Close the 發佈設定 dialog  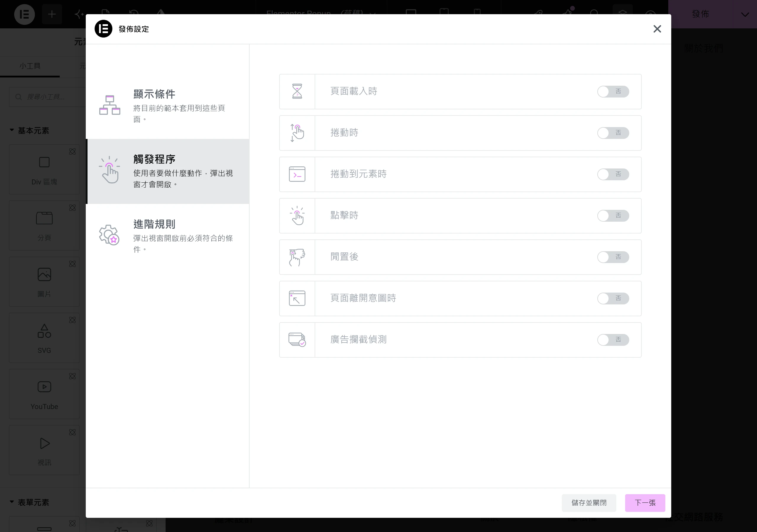point(657,29)
